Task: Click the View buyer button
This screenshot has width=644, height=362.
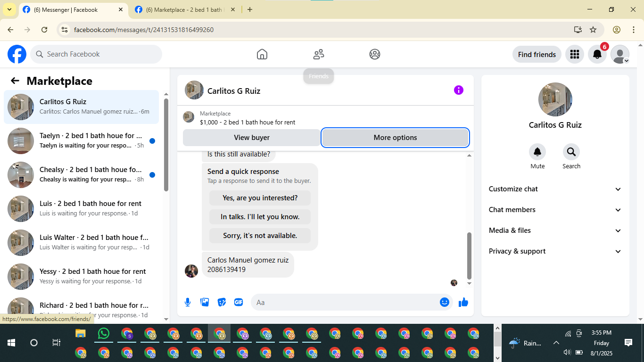Action: [252, 138]
